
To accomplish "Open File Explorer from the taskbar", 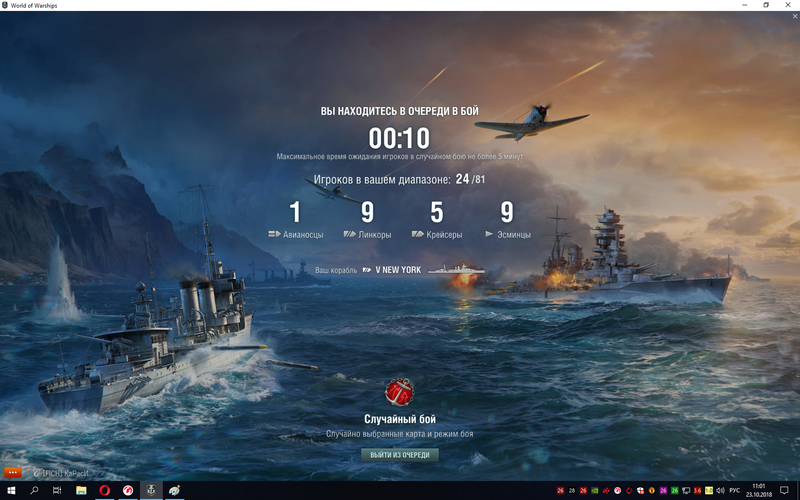I will tap(81, 490).
